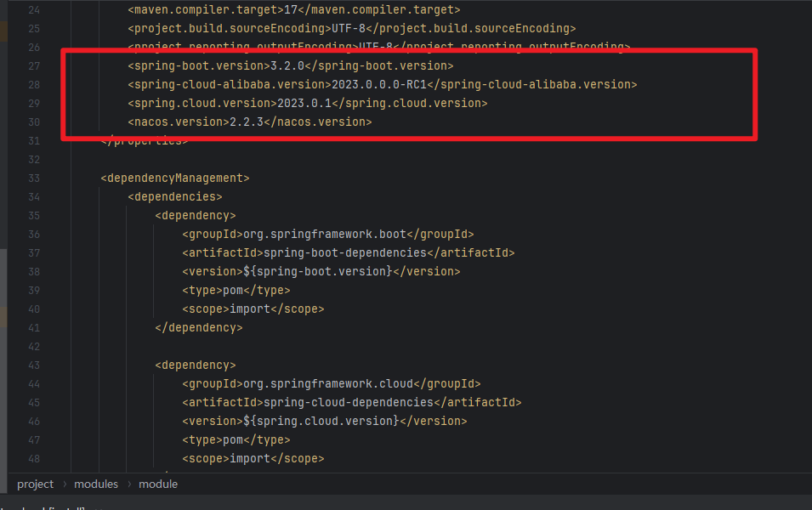
Task: Select the 'module' breadcrumb at the end
Action: [158, 484]
